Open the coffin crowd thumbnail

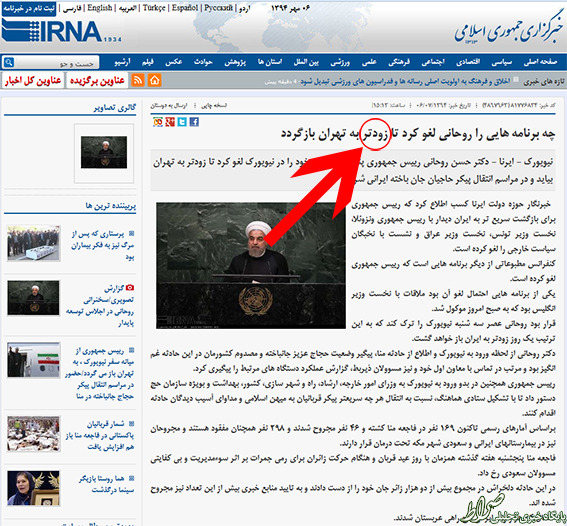(34, 243)
